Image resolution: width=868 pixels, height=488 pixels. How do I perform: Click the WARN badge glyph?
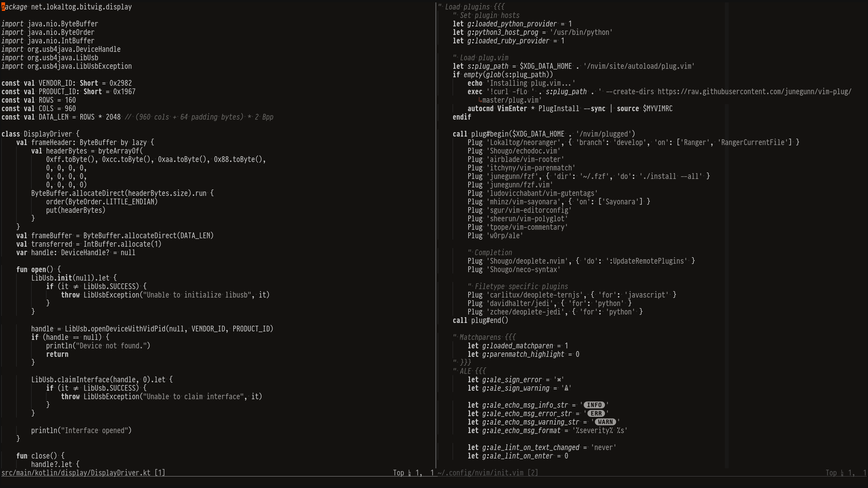point(605,422)
